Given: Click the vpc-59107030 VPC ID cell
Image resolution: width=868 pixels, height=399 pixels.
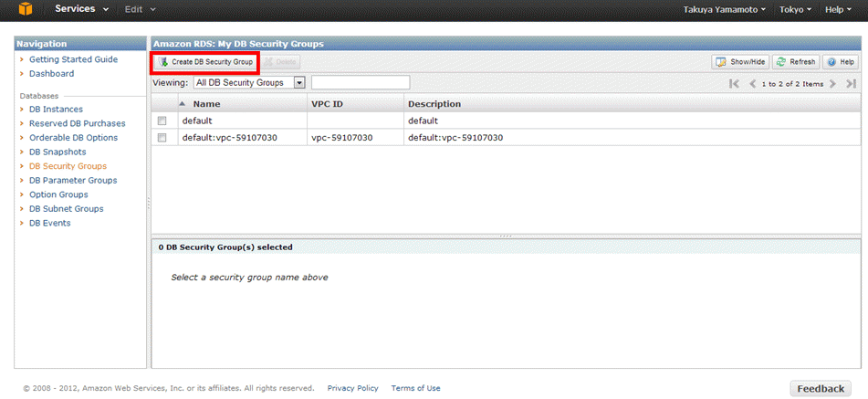Looking at the screenshot, I should point(355,138).
